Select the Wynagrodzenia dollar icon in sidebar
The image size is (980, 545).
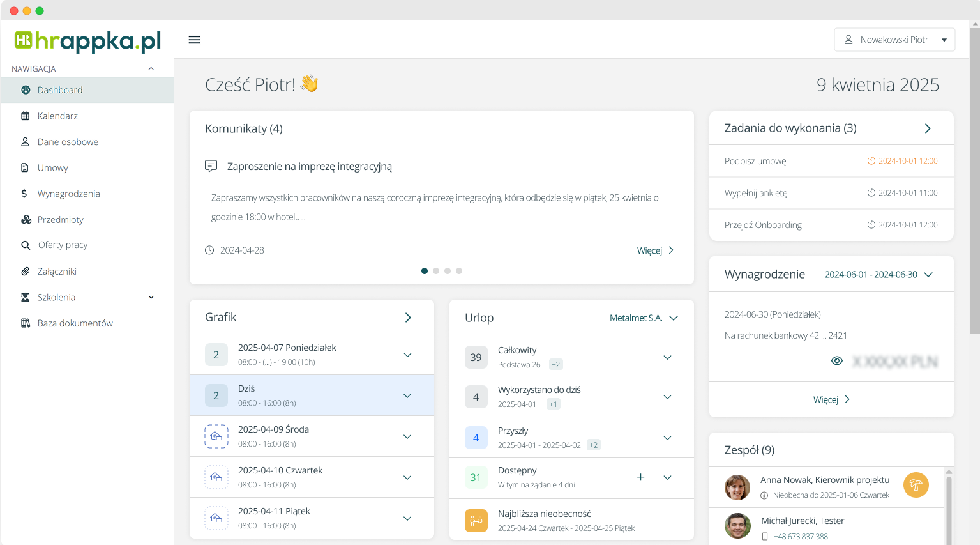(25, 193)
